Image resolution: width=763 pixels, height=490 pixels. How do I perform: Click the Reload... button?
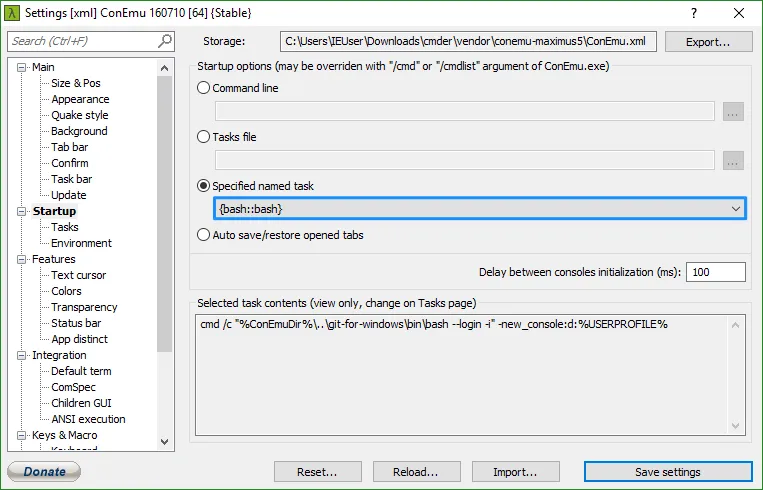click(x=416, y=472)
